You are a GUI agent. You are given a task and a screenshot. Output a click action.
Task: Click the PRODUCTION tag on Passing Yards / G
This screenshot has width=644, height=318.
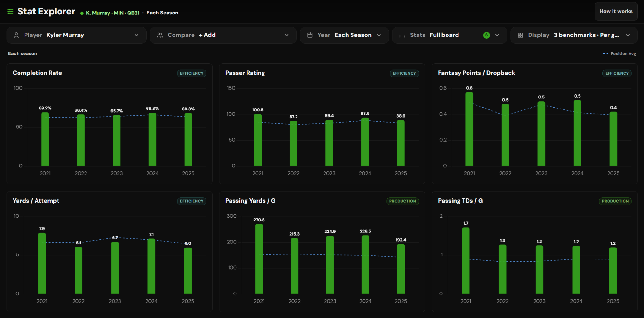pos(402,201)
